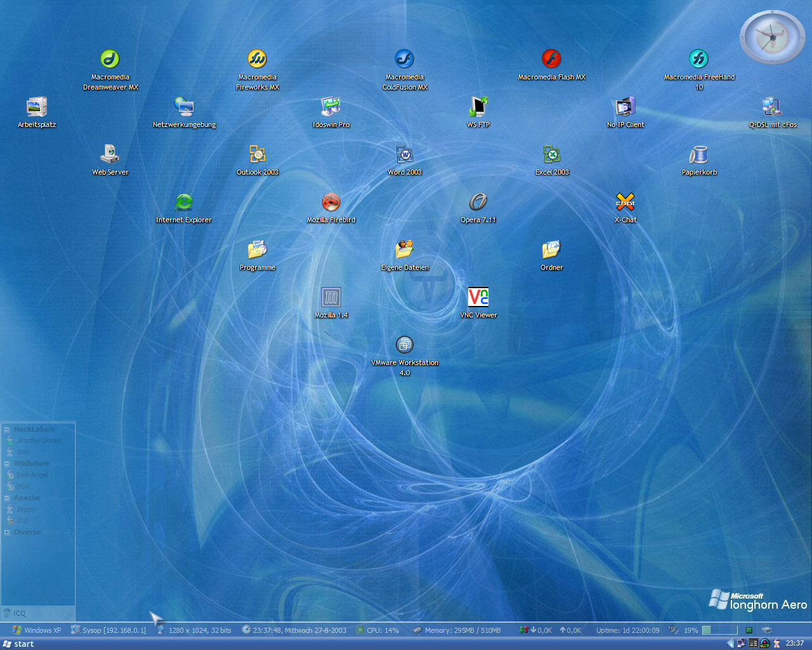The height and width of the screenshot is (650, 812).
Task: Open Macromedia Flash MX icon
Action: tap(551, 60)
